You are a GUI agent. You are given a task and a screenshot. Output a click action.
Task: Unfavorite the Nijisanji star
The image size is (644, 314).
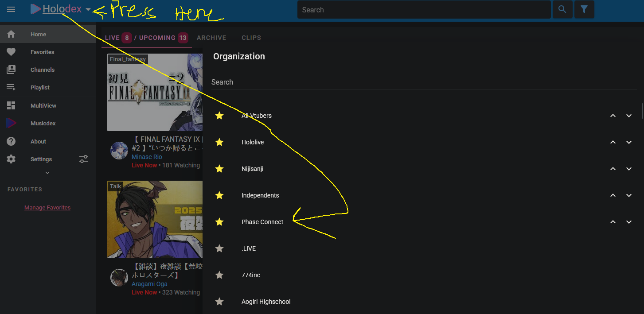219,169
